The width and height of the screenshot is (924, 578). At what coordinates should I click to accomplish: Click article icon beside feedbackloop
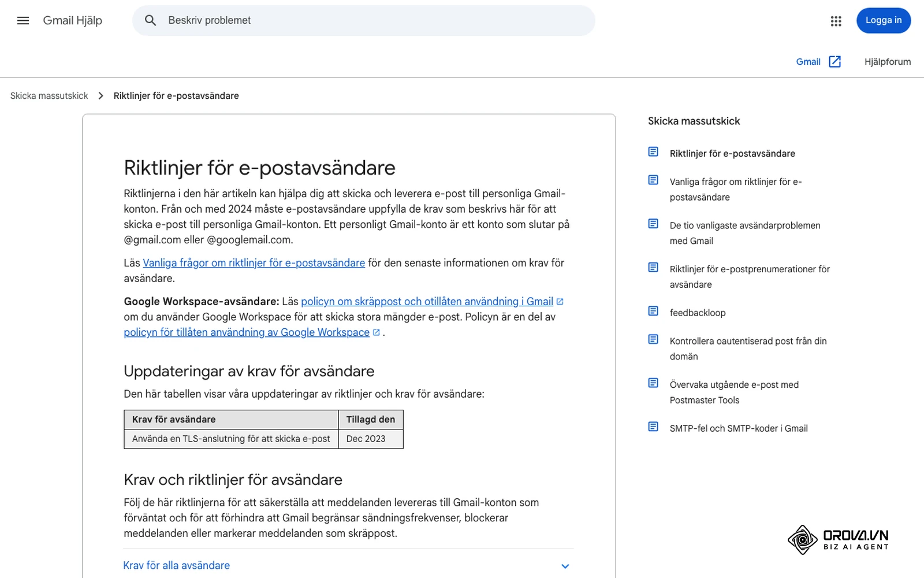[653, 312]
